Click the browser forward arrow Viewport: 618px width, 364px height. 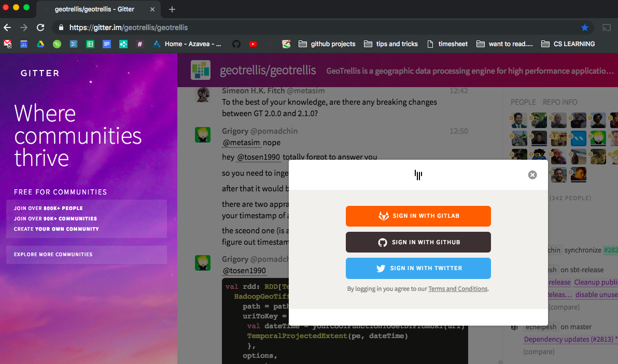pyautogui.click(x=24, y=27)
